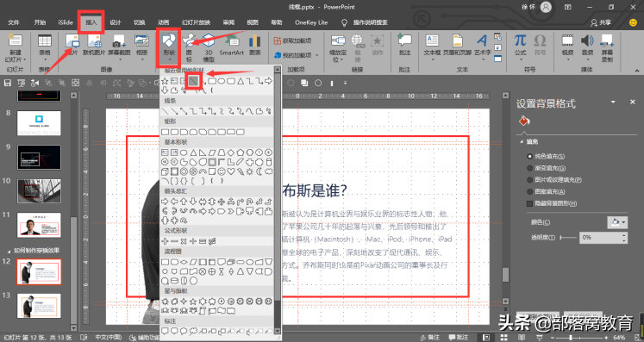Open My Add-ins (我的加载项) dropdown arrow

[317, 55]
